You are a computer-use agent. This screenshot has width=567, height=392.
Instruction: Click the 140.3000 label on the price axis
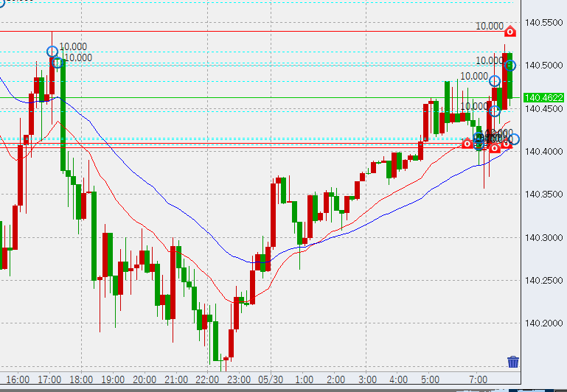click(x=542, y=238)
